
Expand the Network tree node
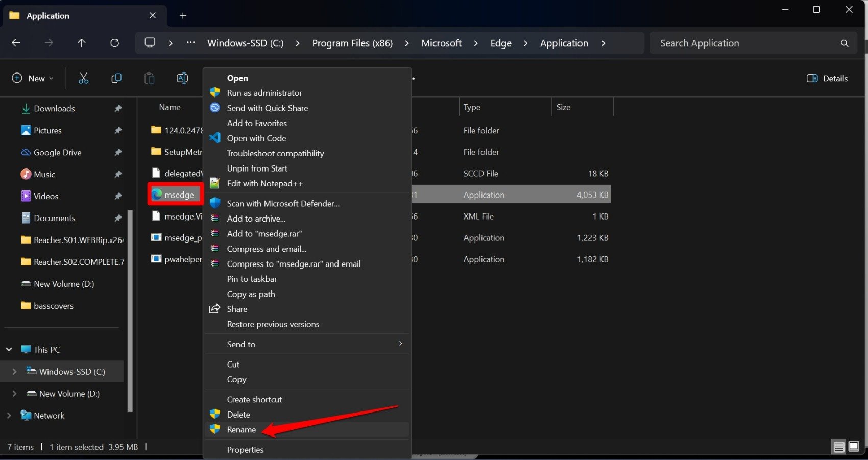9,416
